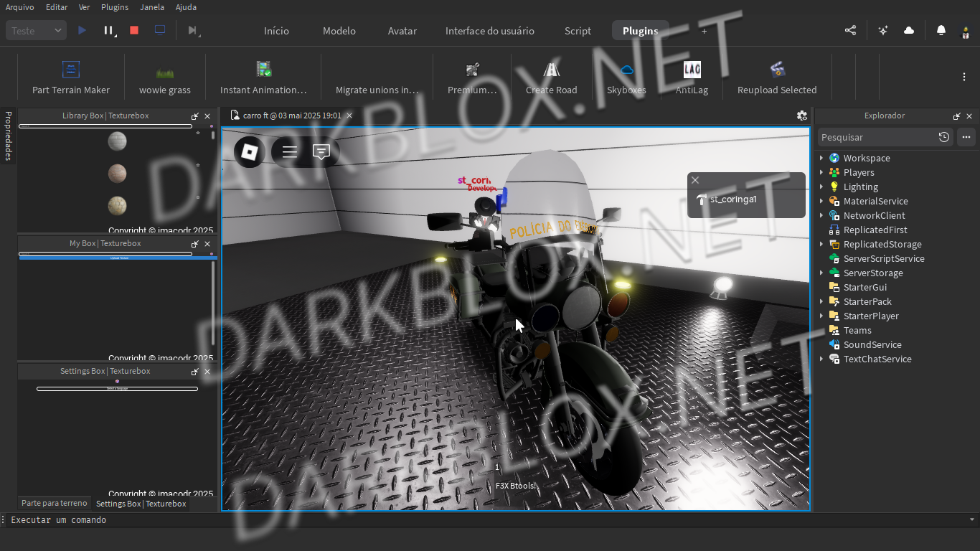Open the Janela menu

151,7
